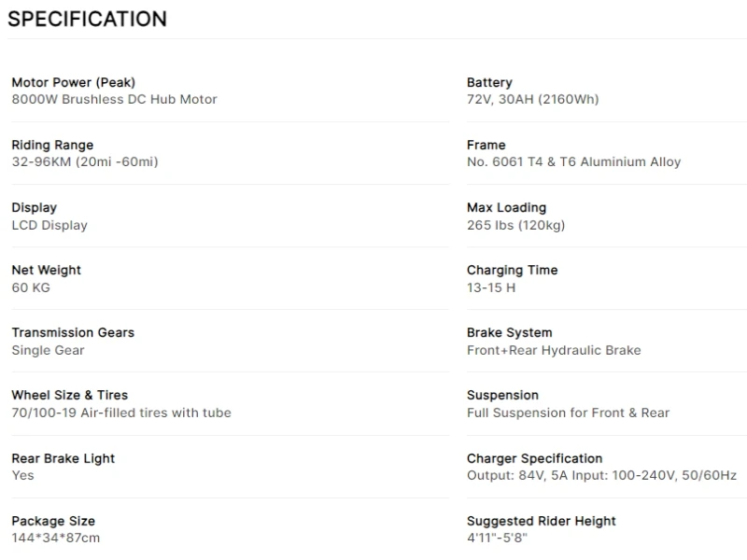The image size is (747, 560).
Task: Select the Riding Range label
Action: pyautogui.click(x=52, y=145)
